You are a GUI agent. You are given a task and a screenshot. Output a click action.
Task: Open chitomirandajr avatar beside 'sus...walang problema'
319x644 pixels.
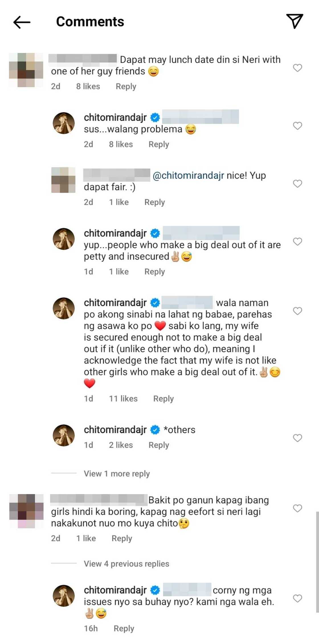coord(64,123)
